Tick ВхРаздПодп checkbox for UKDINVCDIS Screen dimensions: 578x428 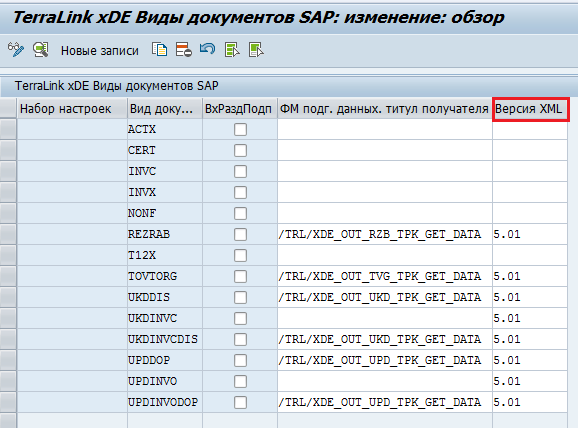coord(240,340)
